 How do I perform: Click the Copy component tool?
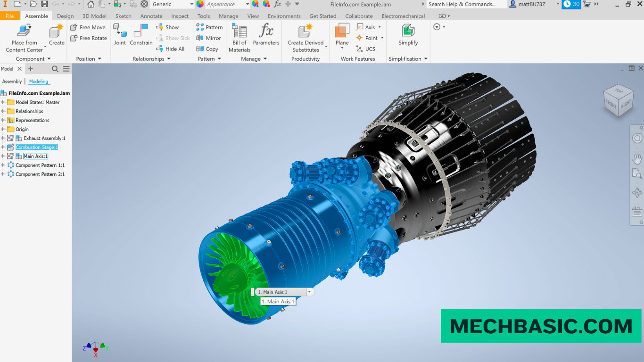pos(207,49)
